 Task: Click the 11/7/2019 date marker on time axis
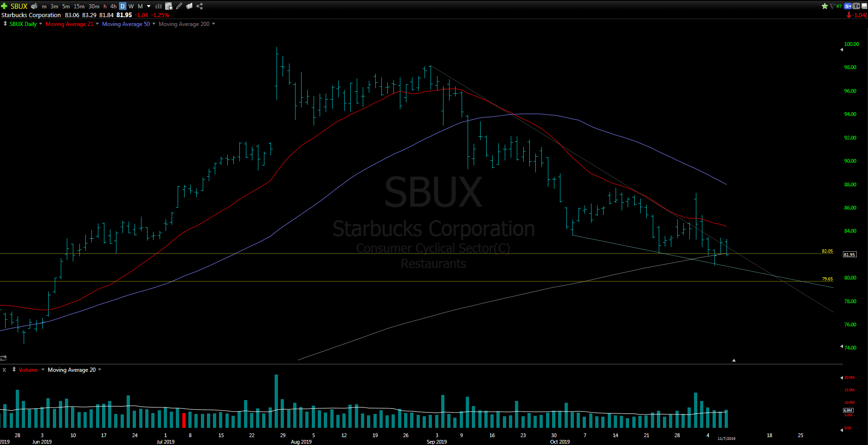pyautogui.click(x=727, y=438)
